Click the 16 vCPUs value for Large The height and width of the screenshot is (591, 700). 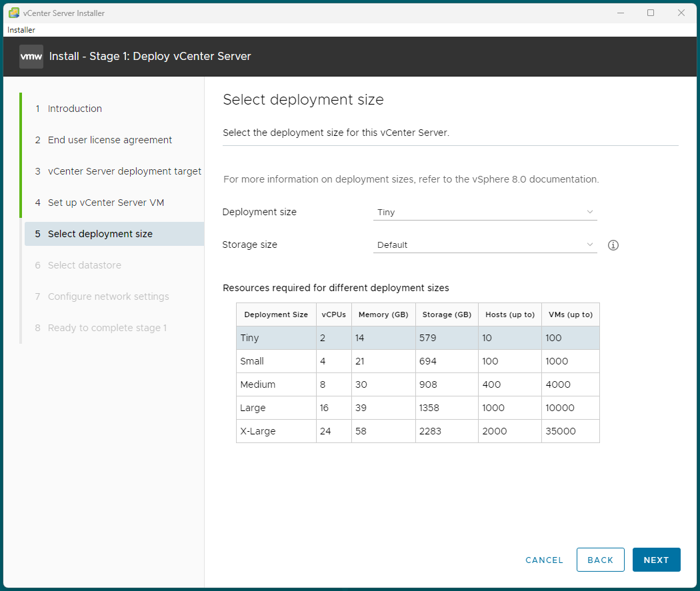coord(324,408)
